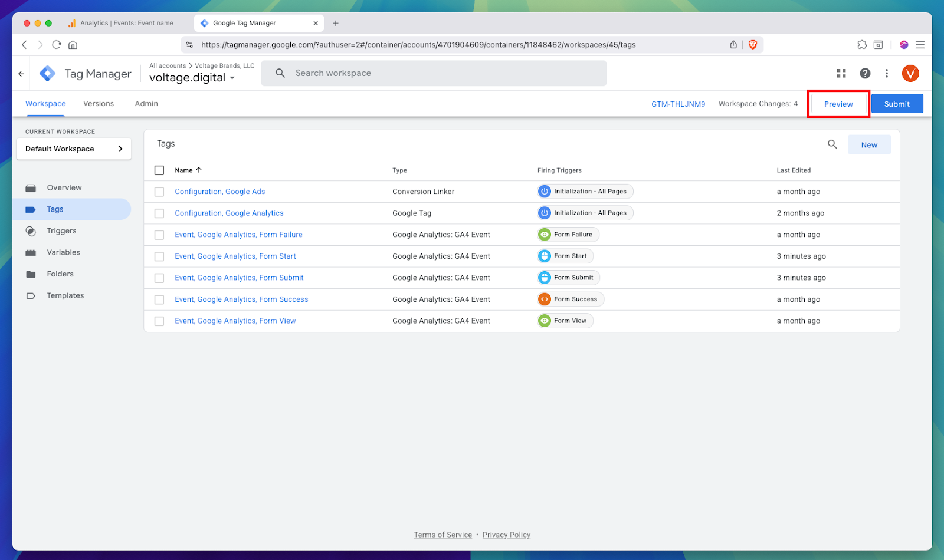The width and height of the screenshot is (944, 560).
Task: Open the Configuration, Google Ads tag
Action: (x=219, y=192)
